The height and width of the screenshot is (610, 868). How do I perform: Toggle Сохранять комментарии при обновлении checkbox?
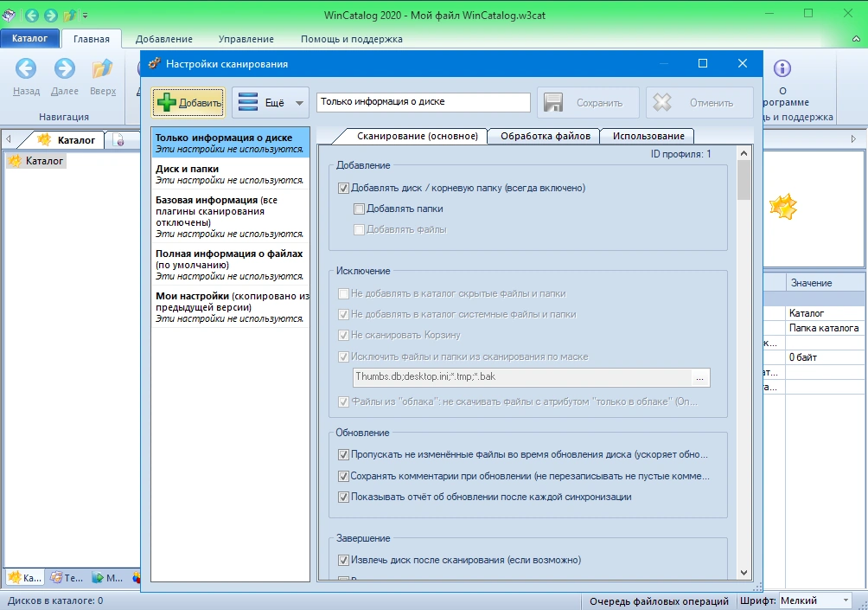343,476
